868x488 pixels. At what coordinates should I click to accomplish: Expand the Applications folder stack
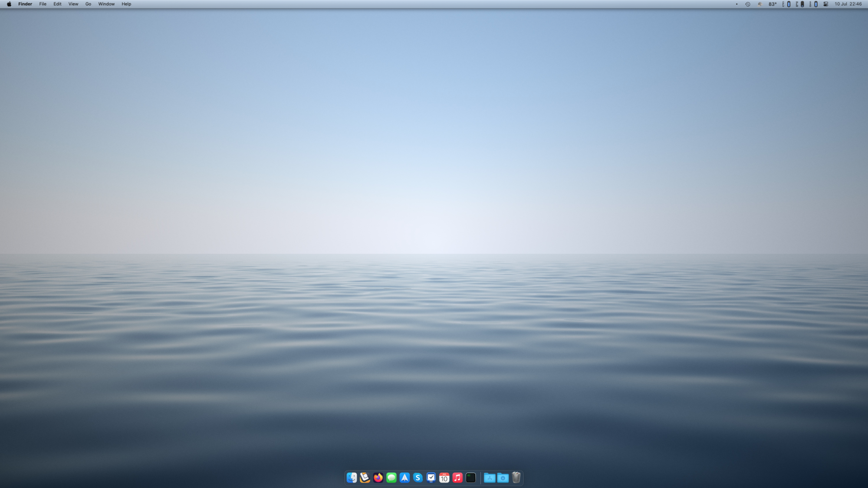coord(490,478)
